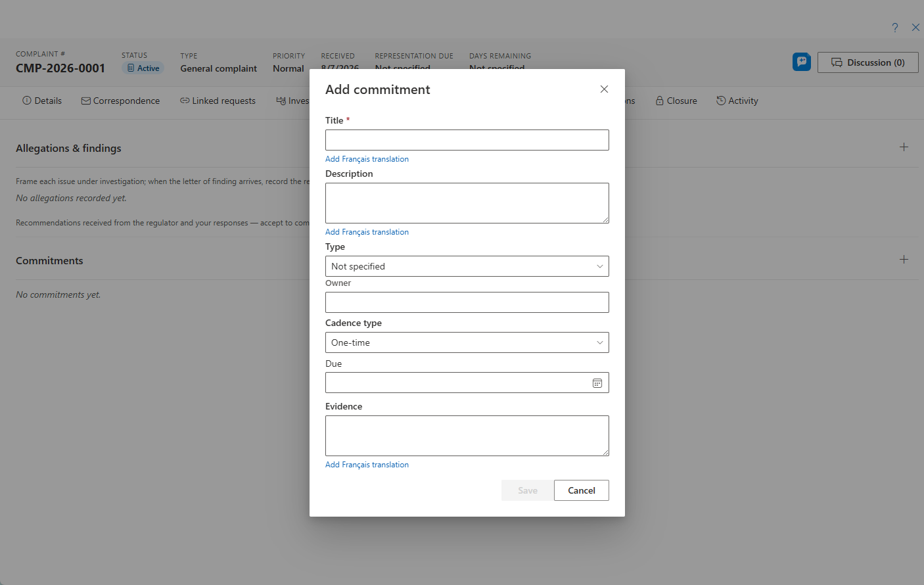Click the General complaint type value

coord(219,68)
